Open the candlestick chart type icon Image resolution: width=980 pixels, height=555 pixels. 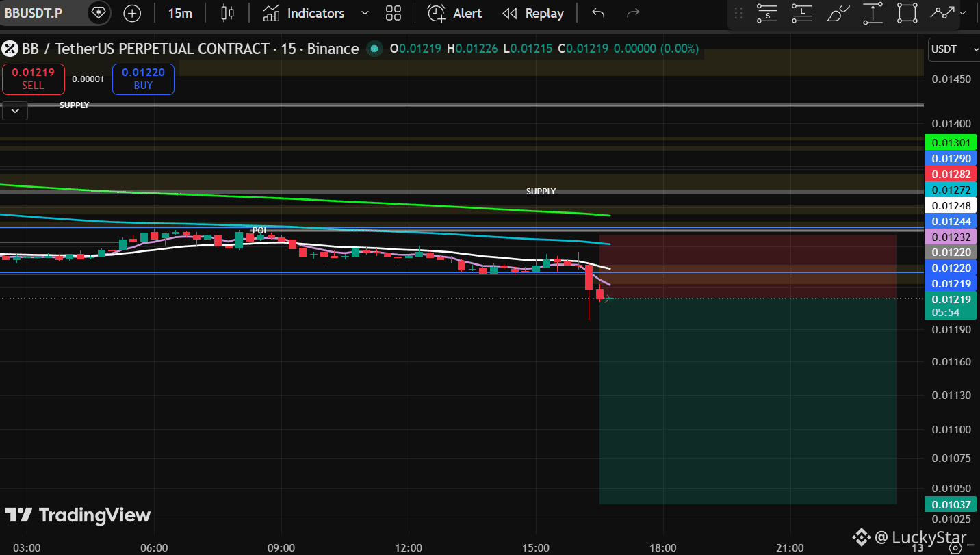(228, 13)
